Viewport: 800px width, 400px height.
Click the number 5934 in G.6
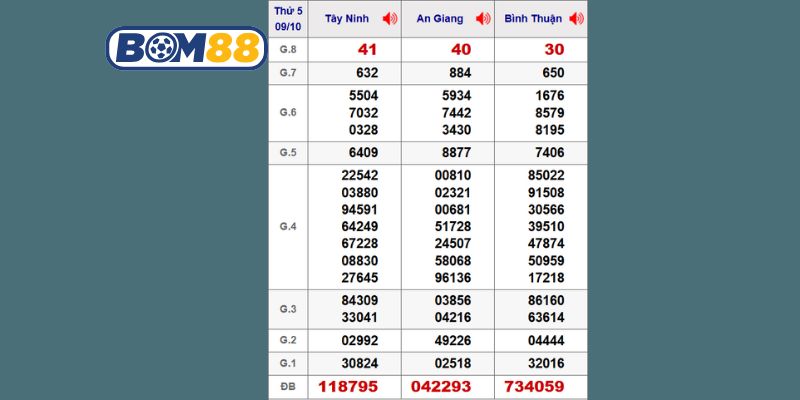click(x=457, y=96)
